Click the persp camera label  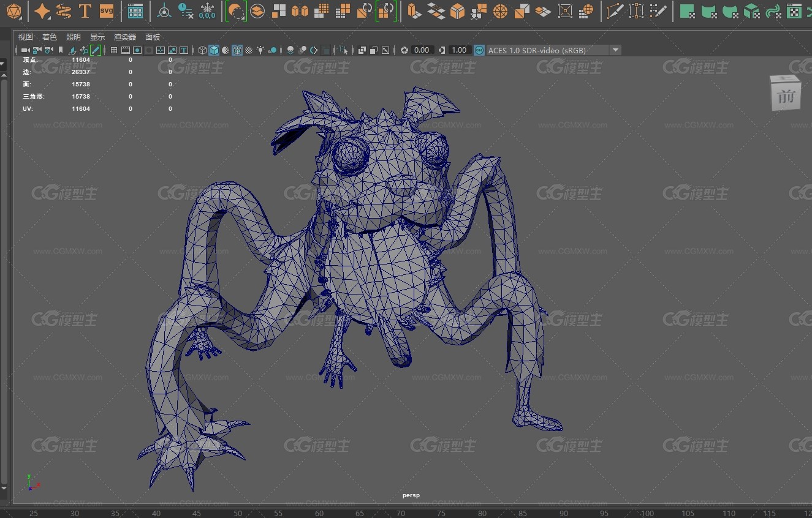tap(411, 495)
